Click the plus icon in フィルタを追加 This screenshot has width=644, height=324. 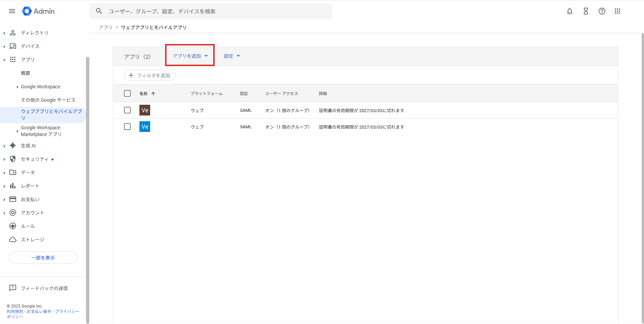click(131, 75)
